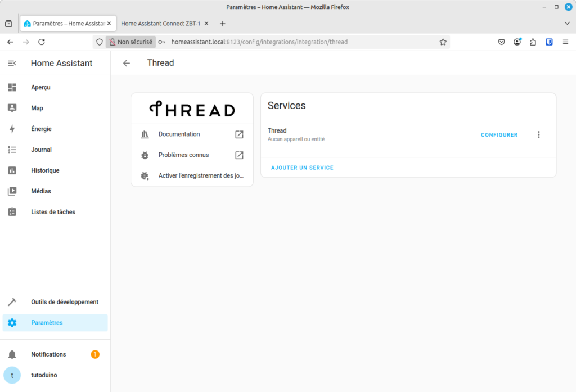Close the Home Assistant Connect ZBT-1 tab

[206, 24]
